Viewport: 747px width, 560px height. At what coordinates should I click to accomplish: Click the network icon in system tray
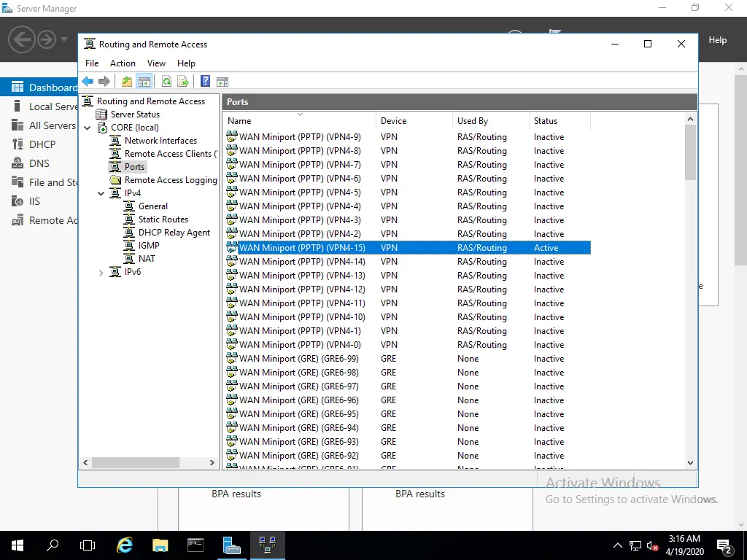coord(635,545)
